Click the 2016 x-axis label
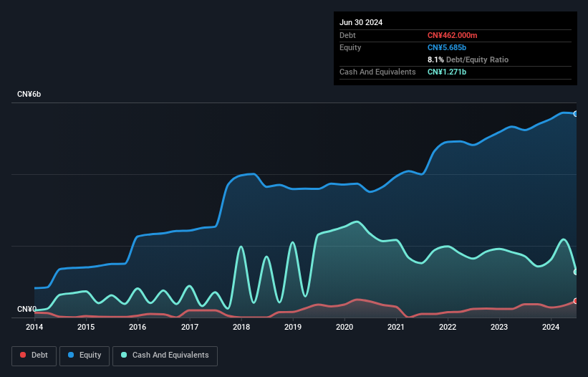Screen dimensions: 588x377 pos(138,327)
